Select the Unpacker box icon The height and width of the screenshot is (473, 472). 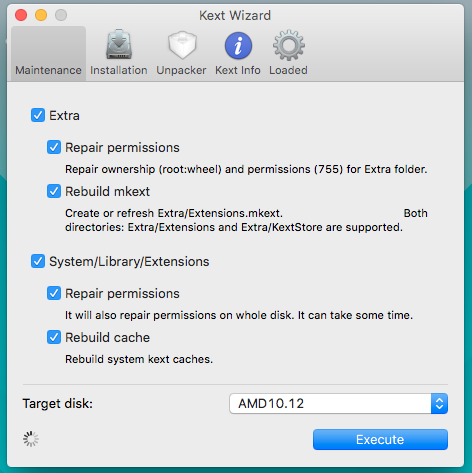pos(182,45)
